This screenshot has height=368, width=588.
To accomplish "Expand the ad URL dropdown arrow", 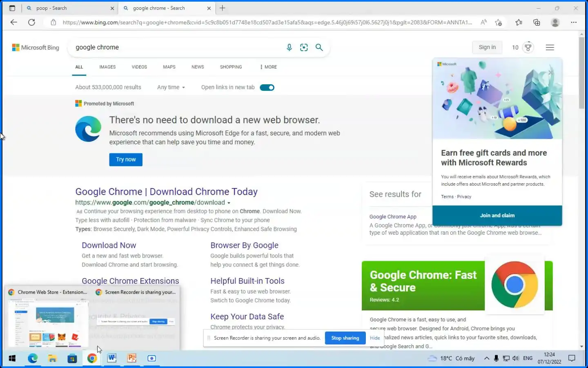I will [229, 203].
